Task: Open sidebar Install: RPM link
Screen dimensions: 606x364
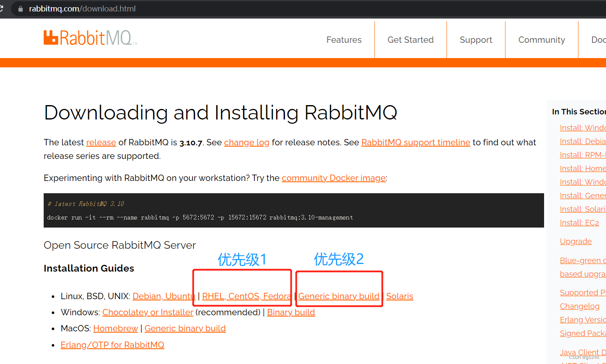Action: [x=583, y=155]
